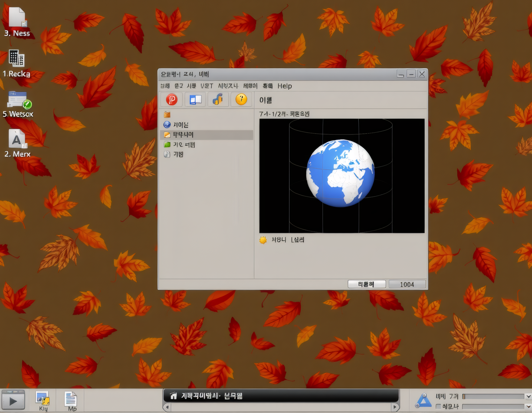Expand the upper dropdown arrow in the tray
This screenshot has width=532, height=413.
pyautogui.click(x=528, y=397)
